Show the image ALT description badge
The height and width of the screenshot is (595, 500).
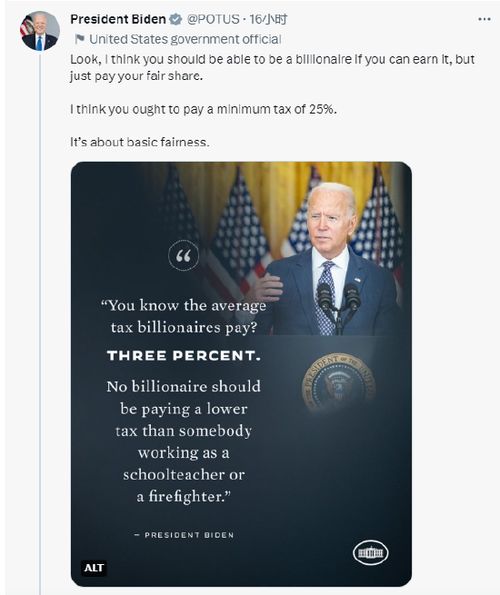pyautogui.click(x=94, y=568)
